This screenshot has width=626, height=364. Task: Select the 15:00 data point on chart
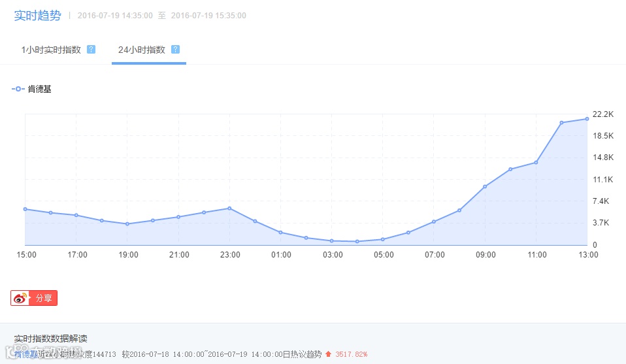(x=25, y=209)
